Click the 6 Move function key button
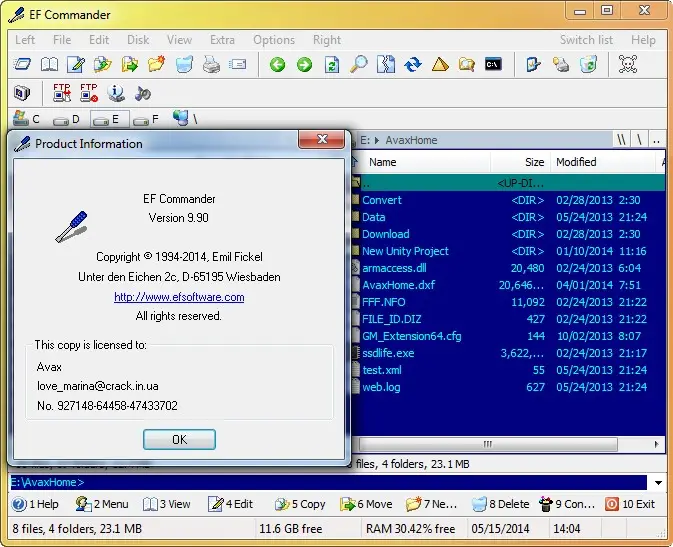The height and width of the screenshot is (547, 673). (366, 504)
